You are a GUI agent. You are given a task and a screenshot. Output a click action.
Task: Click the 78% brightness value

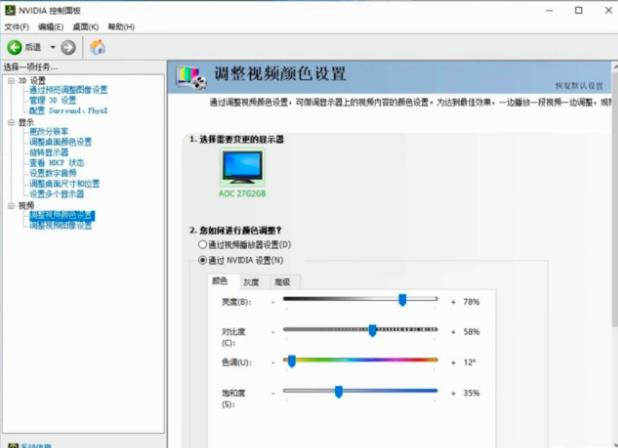click(471, 302)
